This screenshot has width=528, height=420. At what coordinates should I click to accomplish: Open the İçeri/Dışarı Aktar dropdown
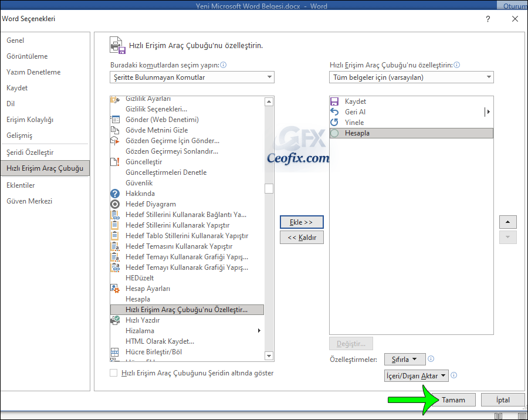(x=416, y=376)
